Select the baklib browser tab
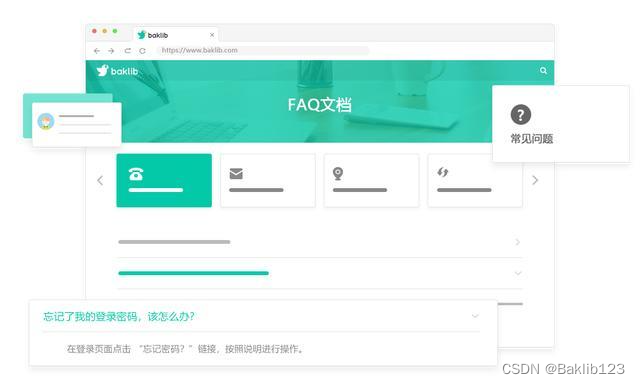640x384 pixels. tap(176, 35)
